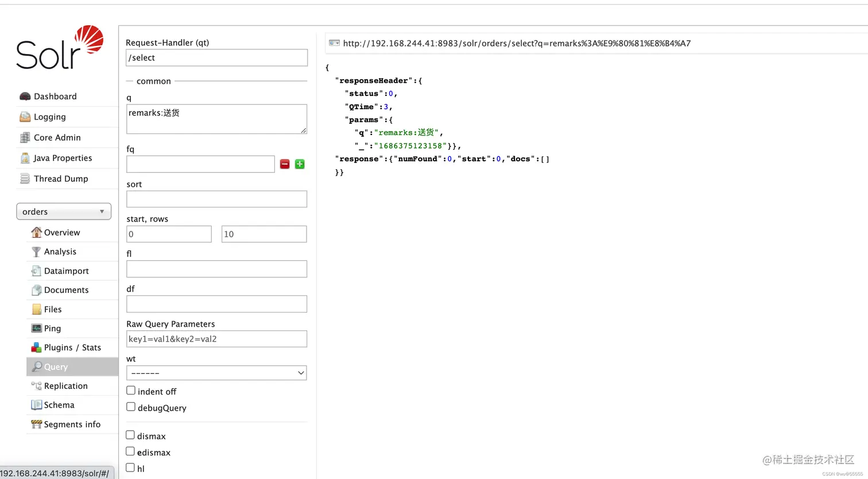Click the Ping monitor icon
This screenshot has width=868, height=479.
[x=36, y=329]
